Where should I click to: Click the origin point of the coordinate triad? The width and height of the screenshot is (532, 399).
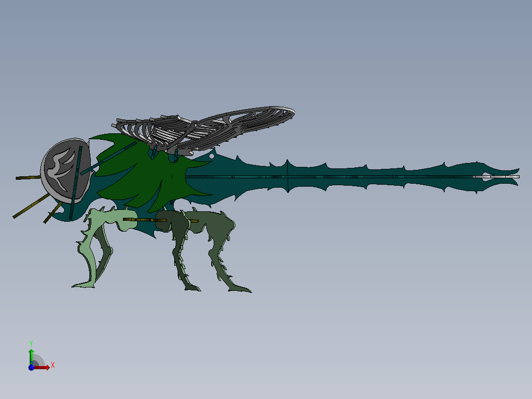tap(32, 367)
